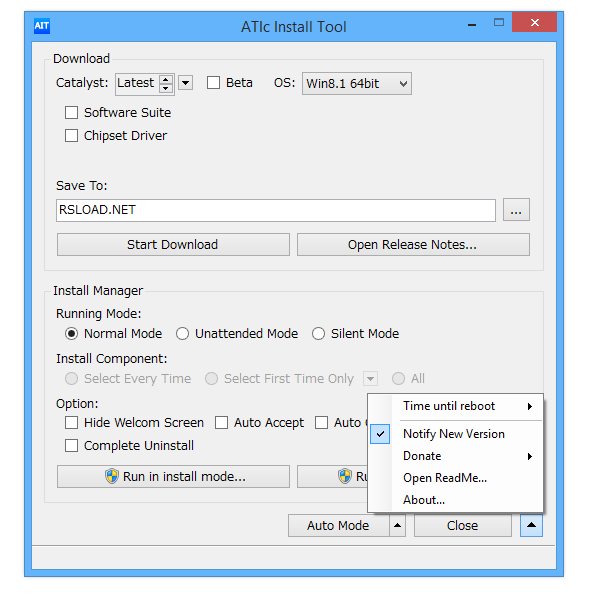Expand the arrow beside Auto Mode
This screenshot has width=605, height=603.
pyautogui.click(x=397, y=525)
